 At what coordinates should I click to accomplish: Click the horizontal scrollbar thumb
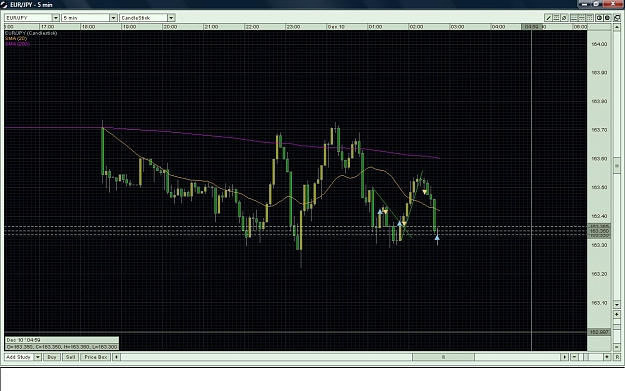click(443, 357)
